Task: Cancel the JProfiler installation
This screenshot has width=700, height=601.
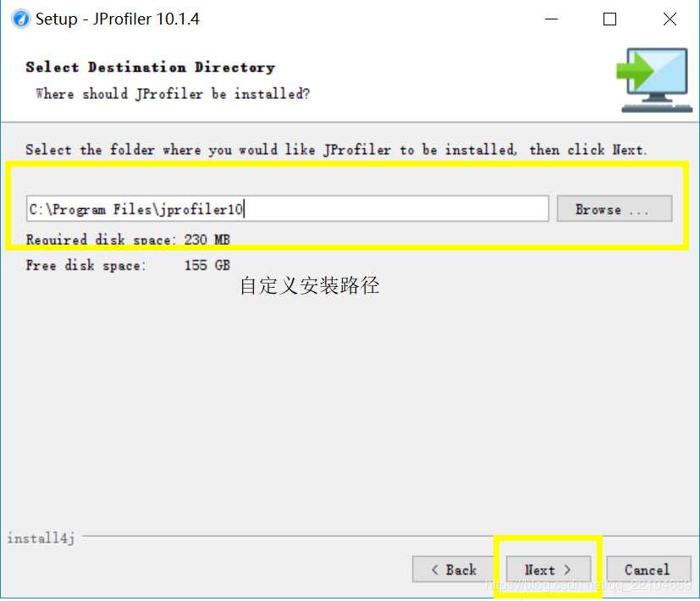Action: coord(648,570)
